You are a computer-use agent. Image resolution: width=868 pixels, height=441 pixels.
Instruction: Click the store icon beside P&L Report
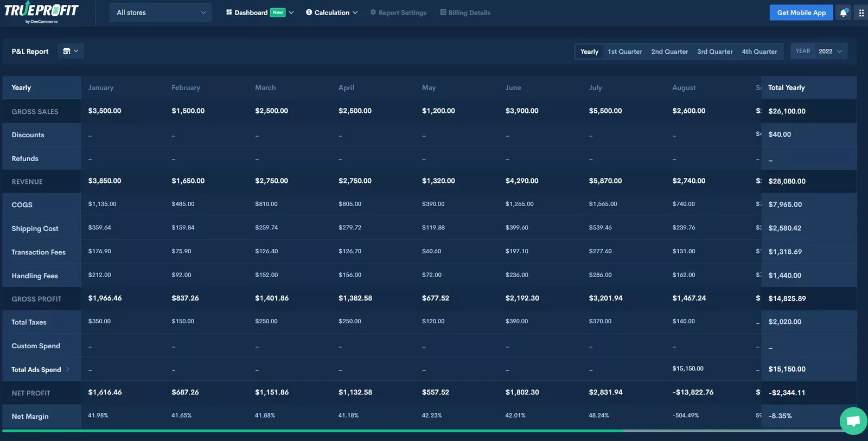(x=67, y=51)
